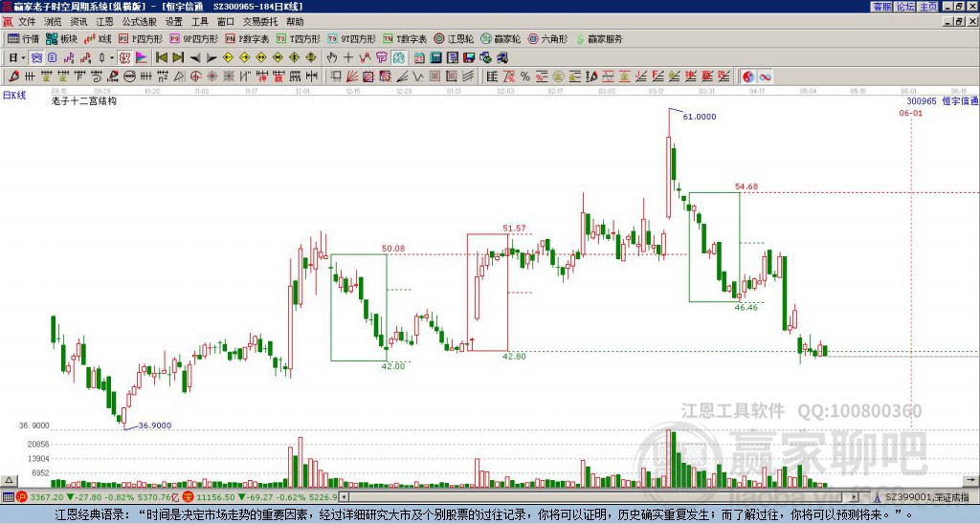Open the 9T四方形 tool
Viewport: 980px width, 524px height.
coord(352,38)
